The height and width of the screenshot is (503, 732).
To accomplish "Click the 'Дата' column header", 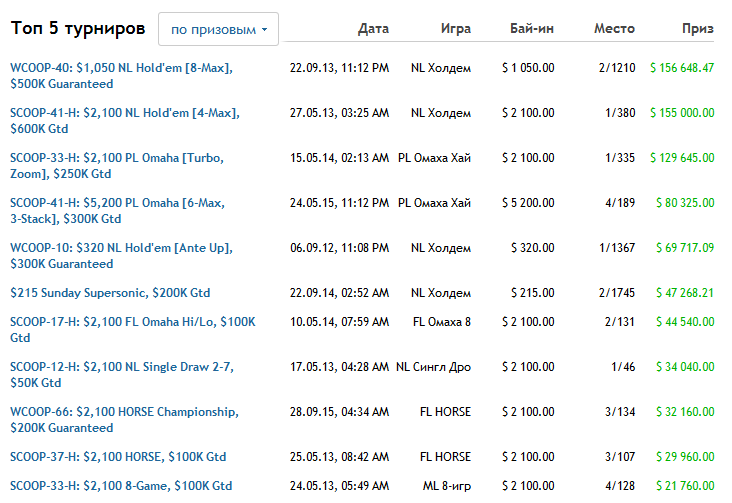I will click(x=373, y=29).
